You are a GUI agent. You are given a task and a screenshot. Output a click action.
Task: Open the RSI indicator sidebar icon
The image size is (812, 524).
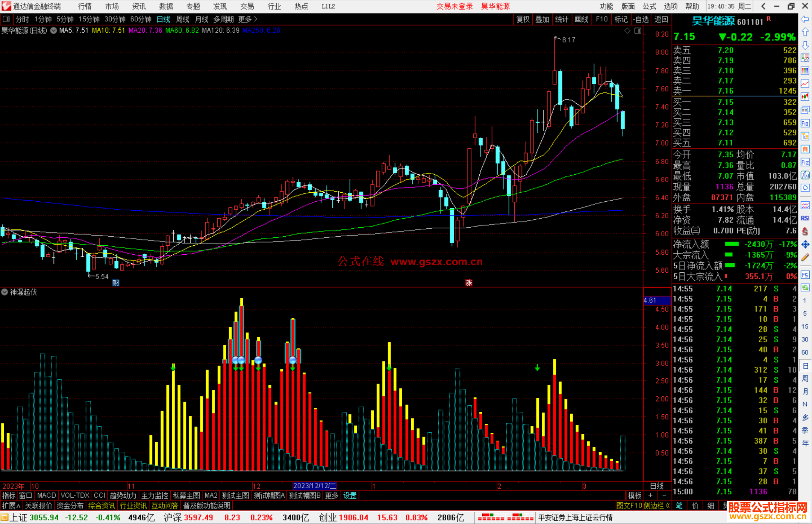point(805,218)
